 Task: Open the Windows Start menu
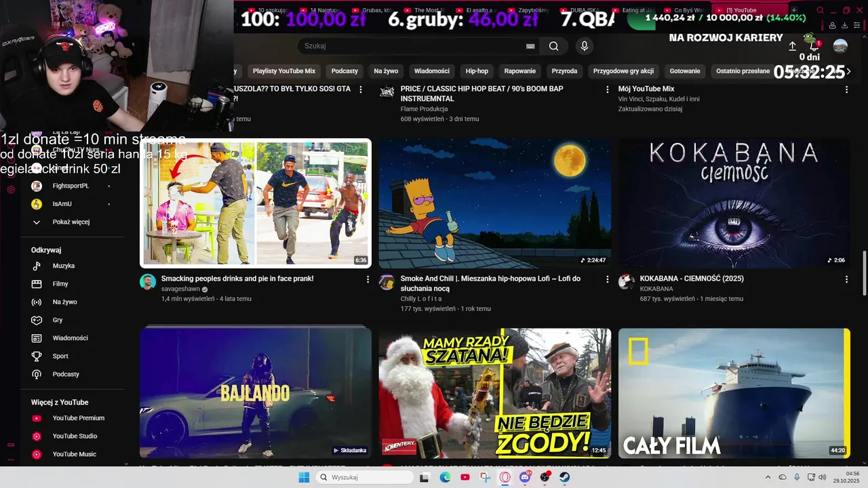point(304,477)
